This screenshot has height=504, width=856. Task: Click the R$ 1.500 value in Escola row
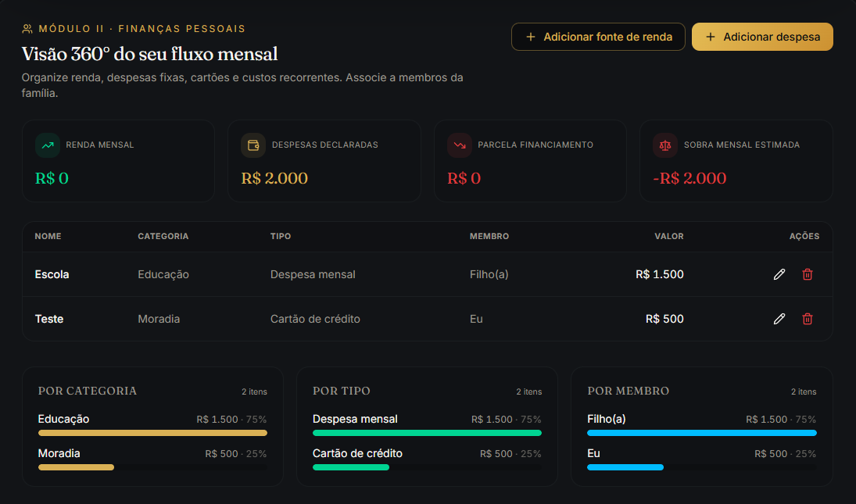point(660,274)
